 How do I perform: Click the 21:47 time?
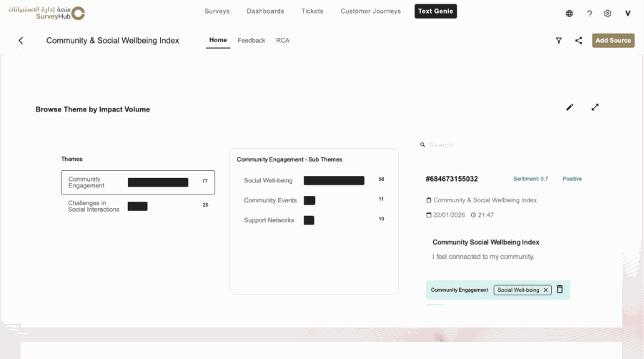coord(485,215)
